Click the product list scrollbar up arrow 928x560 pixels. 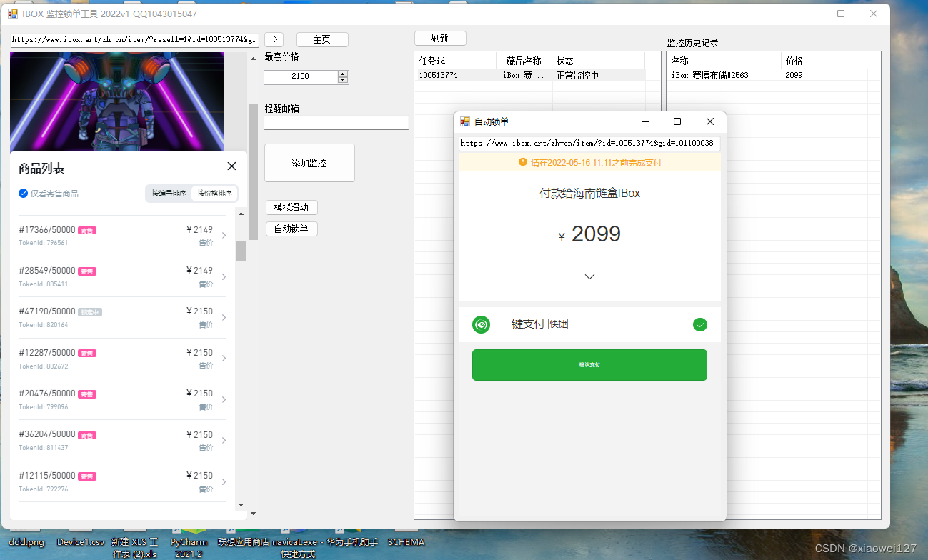click(241, 213)
